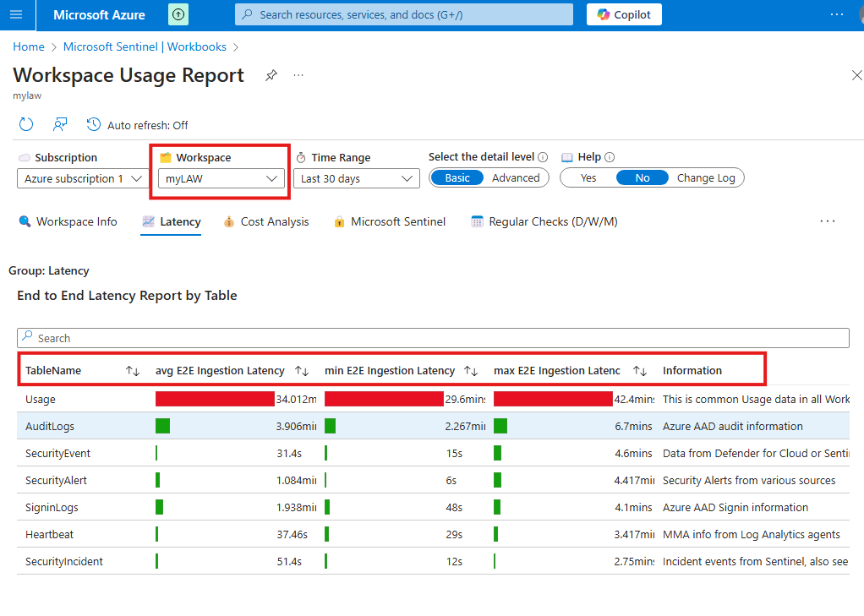The width and height of the screenshot is (864, 616).
Task: Go to the Home breadcrumb
Action: tap(29, 46)
